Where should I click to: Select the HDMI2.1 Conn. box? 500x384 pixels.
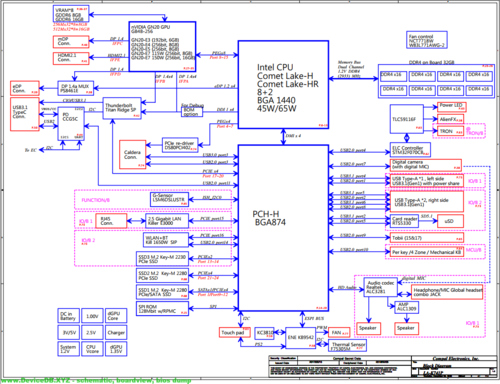click(71, 58)
